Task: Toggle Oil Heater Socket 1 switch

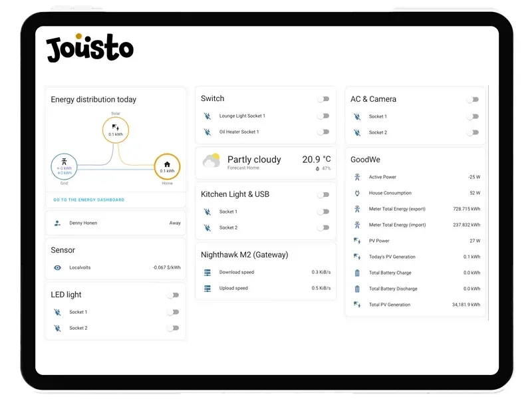Action: point(323,132)
